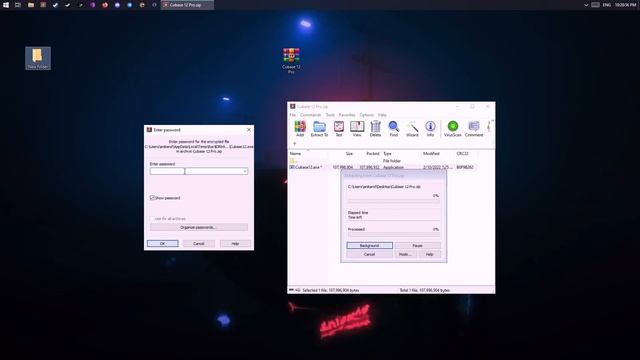Click the Comment toolbar icon
640x360 pixels.
473,129
